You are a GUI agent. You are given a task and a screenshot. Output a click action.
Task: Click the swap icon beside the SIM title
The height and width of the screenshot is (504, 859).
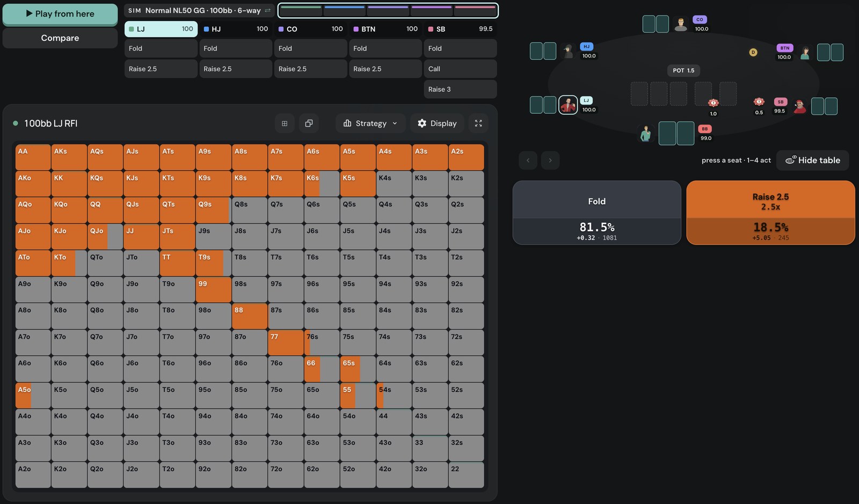point(267,11)
